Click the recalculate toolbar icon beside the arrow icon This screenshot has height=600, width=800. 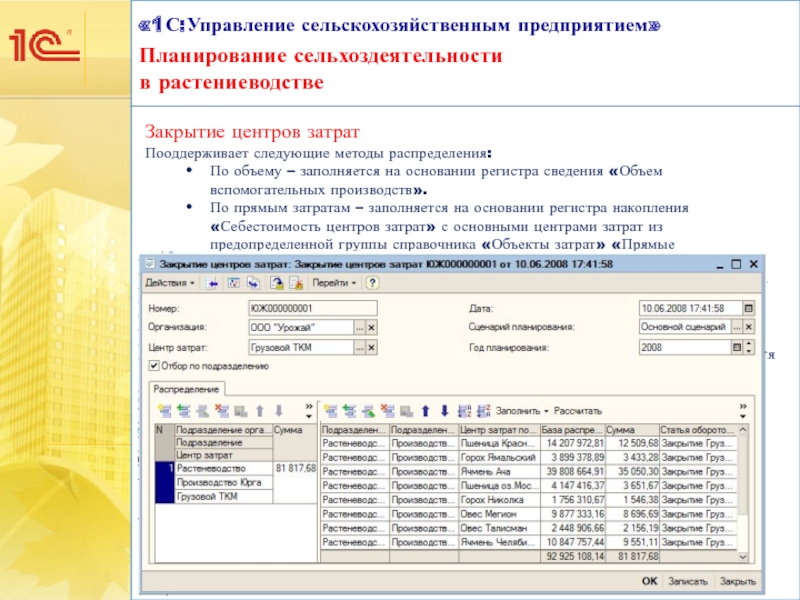[233, 283]
